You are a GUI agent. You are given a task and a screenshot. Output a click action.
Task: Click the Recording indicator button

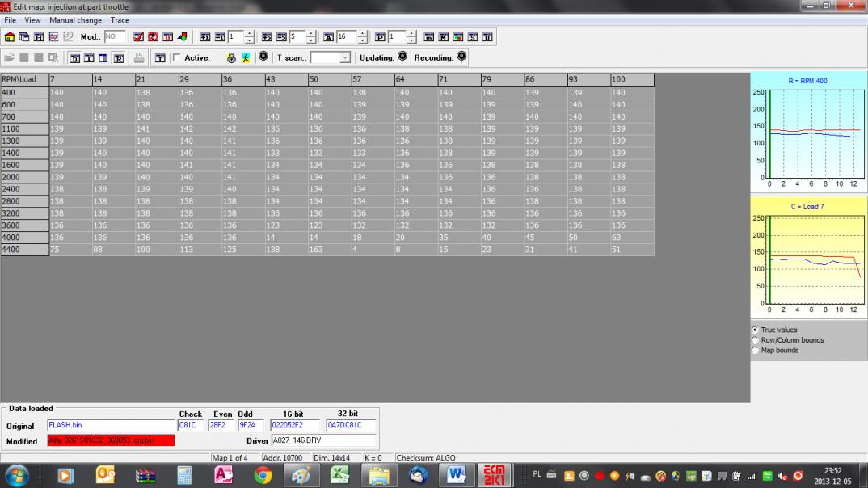pyautogui.click(x=461, y=57)
